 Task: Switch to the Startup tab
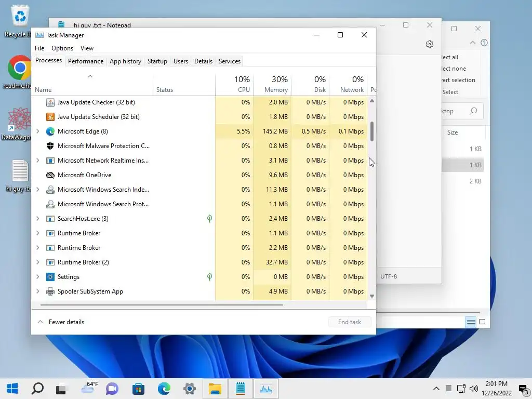[x=157, y=61]
